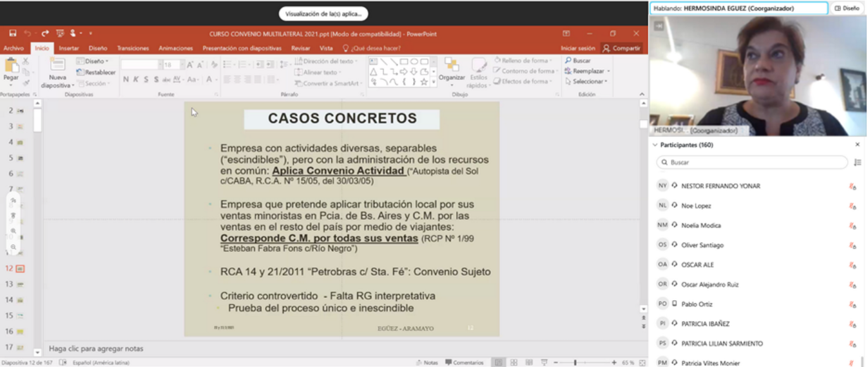Open the Sección dropdown
The image size is (868, 367).
[94, 83]
